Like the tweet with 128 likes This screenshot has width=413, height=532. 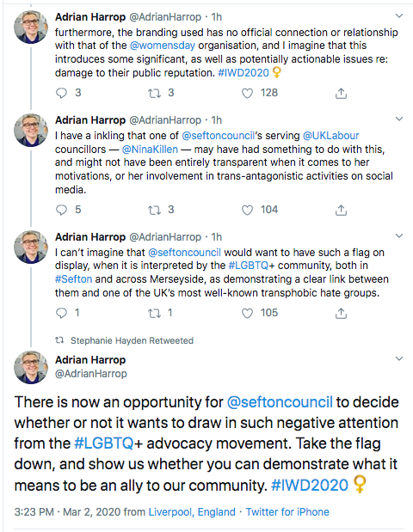[x=247, y=93]
